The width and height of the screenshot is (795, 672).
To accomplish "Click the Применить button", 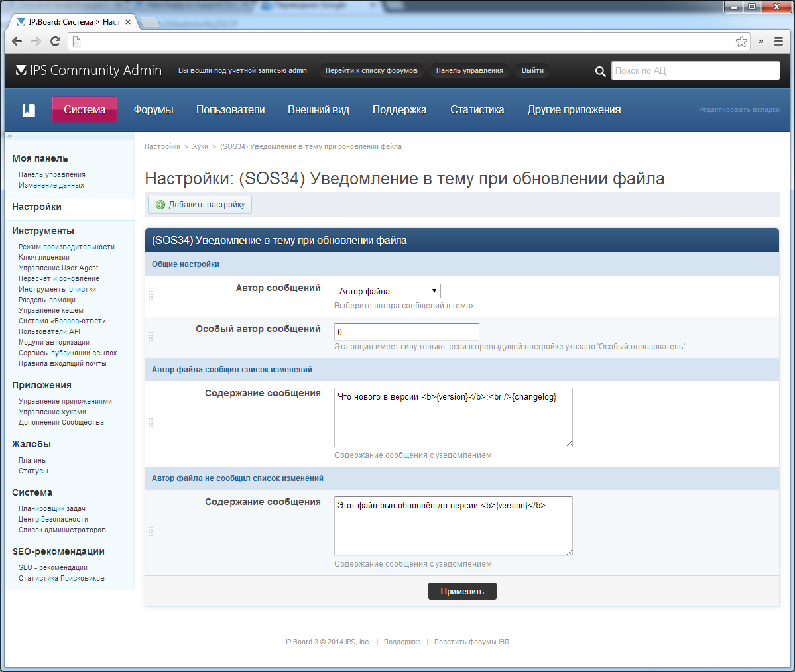I will (462, 591).
